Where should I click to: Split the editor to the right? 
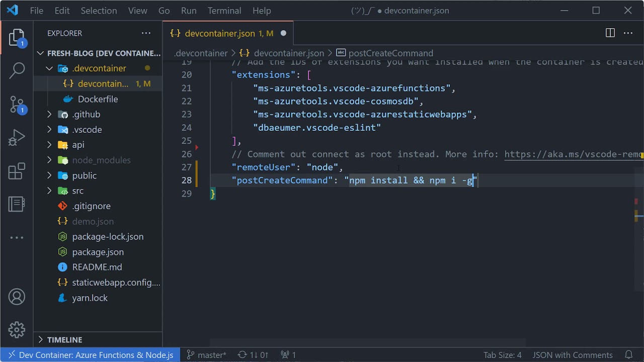[610, 33]
